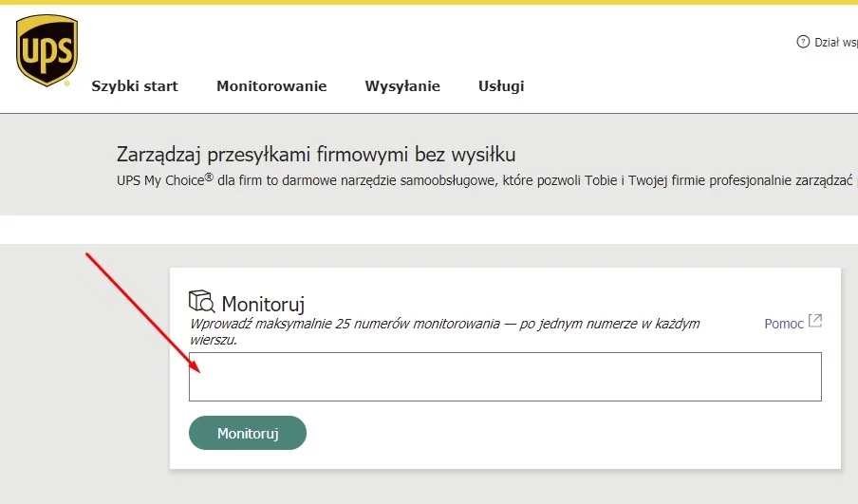Click the external link icon next to Pomoc

click(815, 321)
